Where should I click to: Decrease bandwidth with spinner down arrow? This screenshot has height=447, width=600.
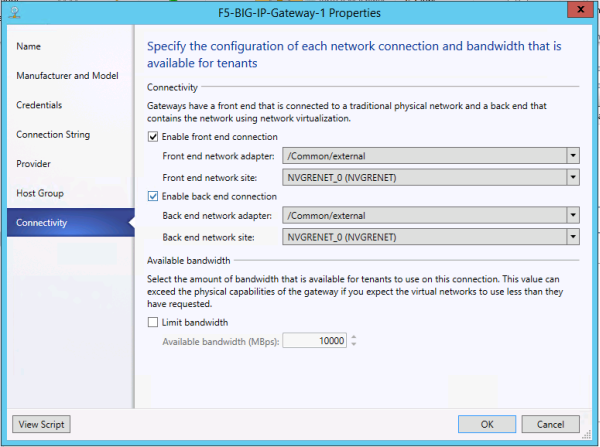tap(354, 345)
